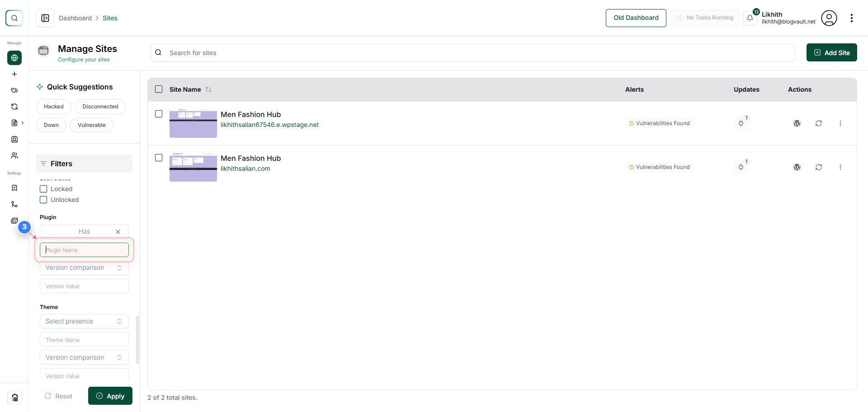Open the search icon in top-left corner
Image resolution: width=868 pixels, height=412 pixels.
(x=14, y=18)
